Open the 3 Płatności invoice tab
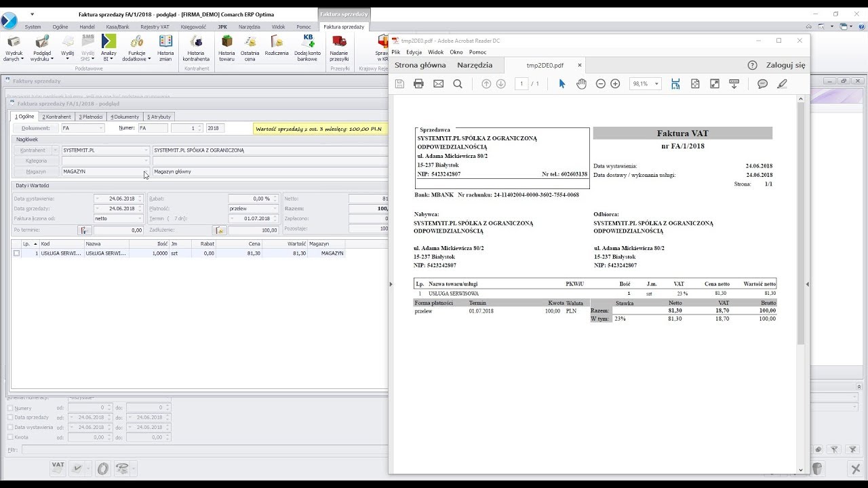 [x=90, y=117]
